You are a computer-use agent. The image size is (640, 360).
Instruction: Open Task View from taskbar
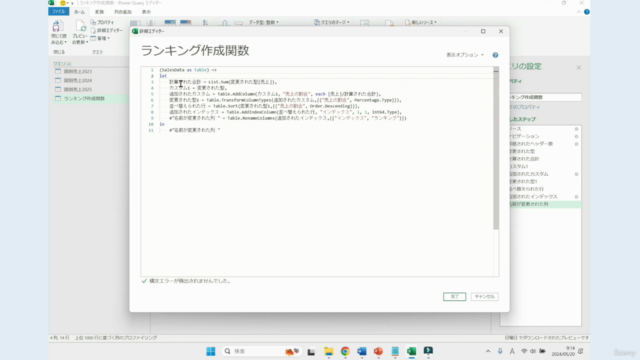311,351
